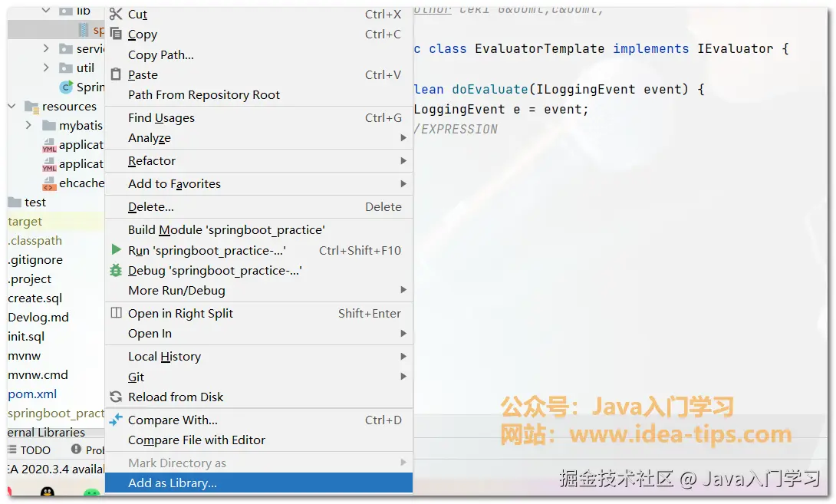
Task: Click the resources folder icon
Action: click(x=32, y=107)
